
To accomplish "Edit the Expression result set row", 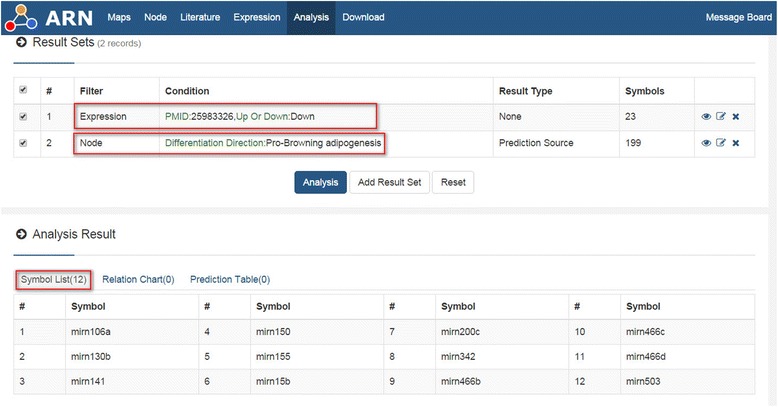I will (x=721, y=116).
